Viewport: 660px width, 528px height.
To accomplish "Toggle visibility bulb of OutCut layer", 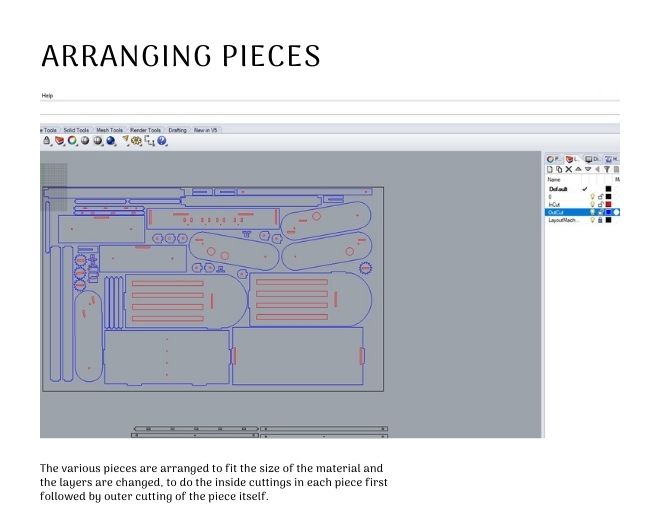I will (x=592, y=212).
